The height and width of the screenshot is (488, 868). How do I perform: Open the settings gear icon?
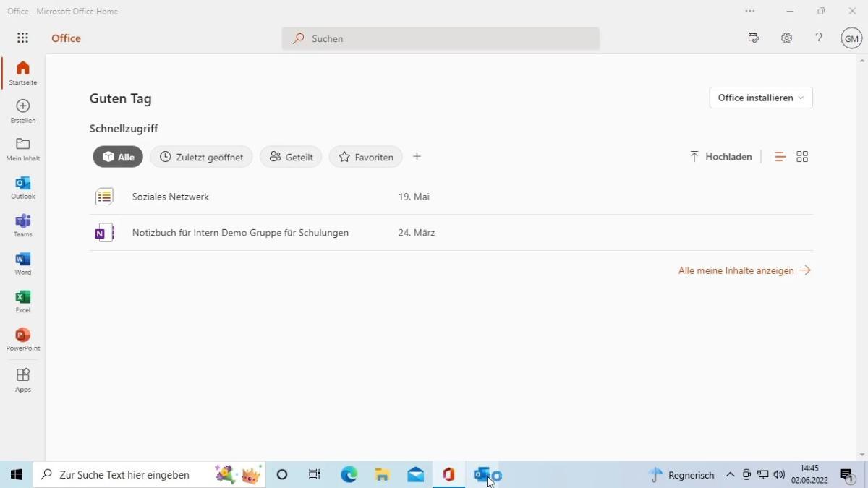point(786,38)
